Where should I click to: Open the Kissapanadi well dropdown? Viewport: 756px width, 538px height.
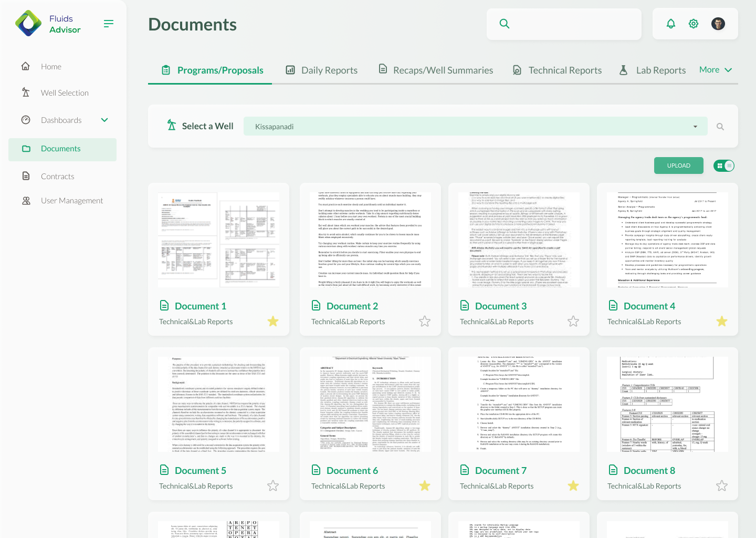[x=475, y=127]
